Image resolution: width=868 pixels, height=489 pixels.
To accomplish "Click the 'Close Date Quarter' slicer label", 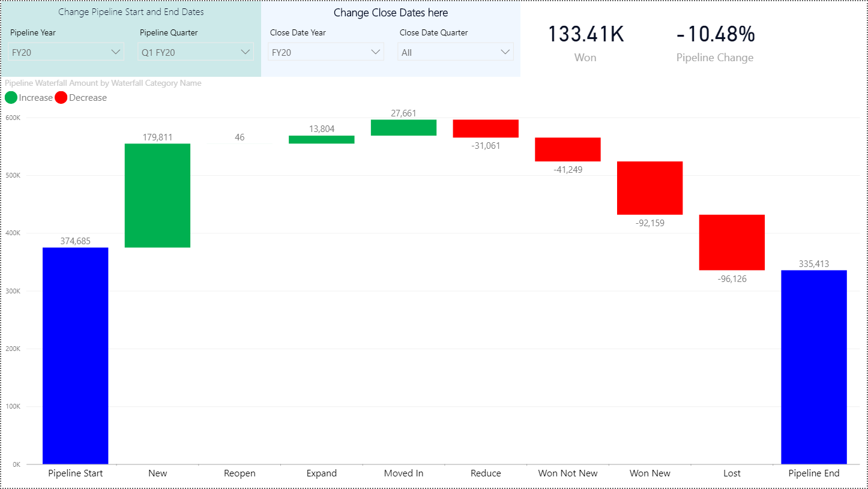I will [x=434, y=33].
